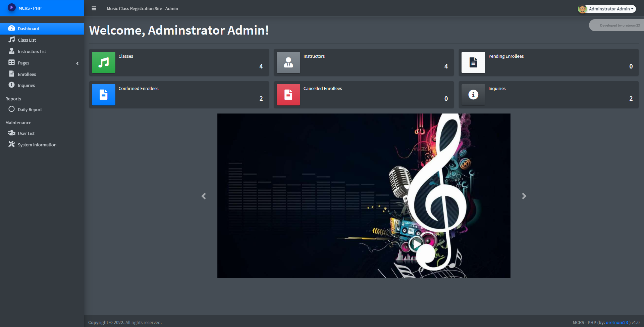
Task: Click the Pending Enrollees count value 0
Action: click(631, 66)
